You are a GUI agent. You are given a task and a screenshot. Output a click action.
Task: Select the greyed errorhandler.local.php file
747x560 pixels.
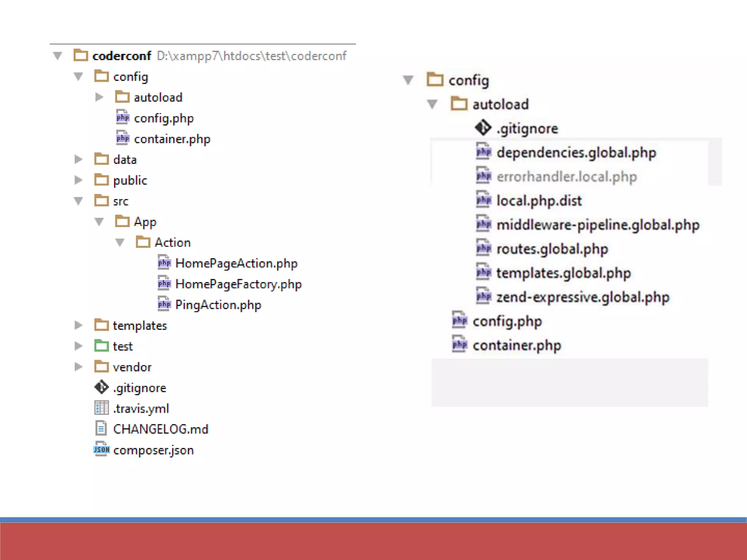pyautogui.click(x=566, y=176)
